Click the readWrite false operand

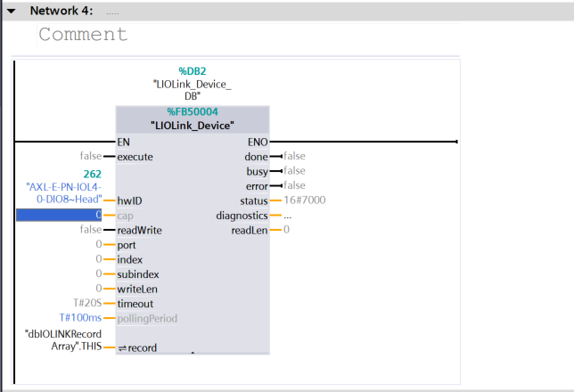tap(90, 230)
